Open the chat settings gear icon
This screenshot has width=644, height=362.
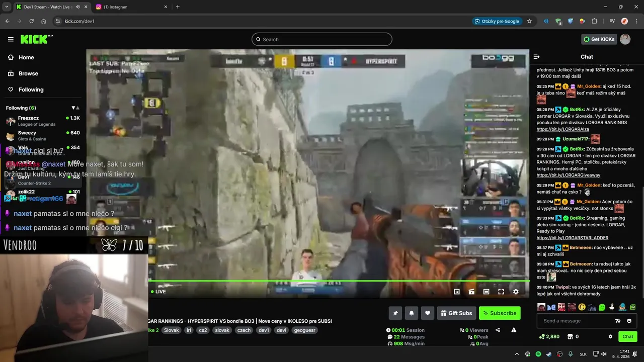(x=610, y=336)
